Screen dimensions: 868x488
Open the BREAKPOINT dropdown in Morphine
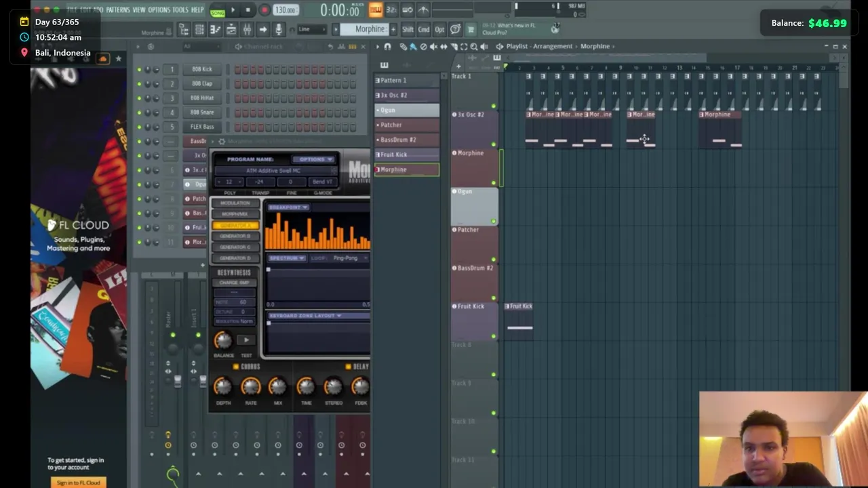click(288, 207)
